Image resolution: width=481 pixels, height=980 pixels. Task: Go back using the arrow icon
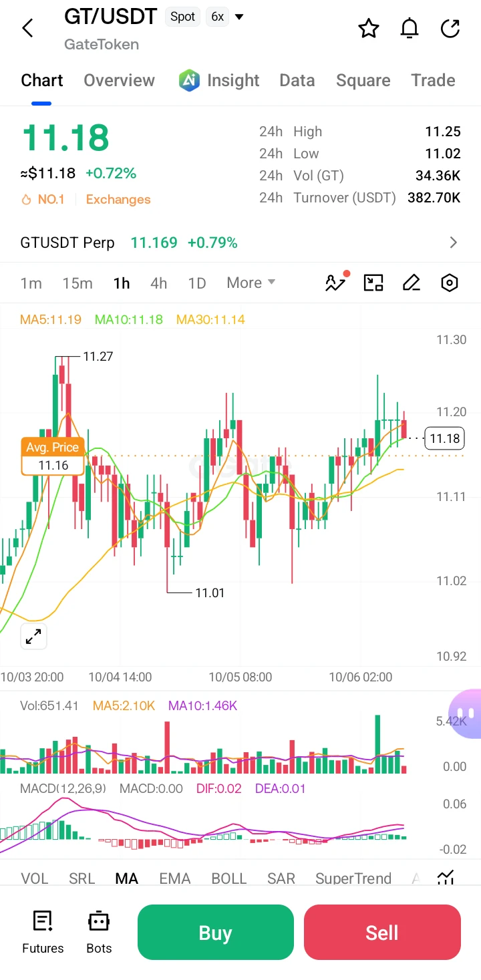click(x=27, y=28)
